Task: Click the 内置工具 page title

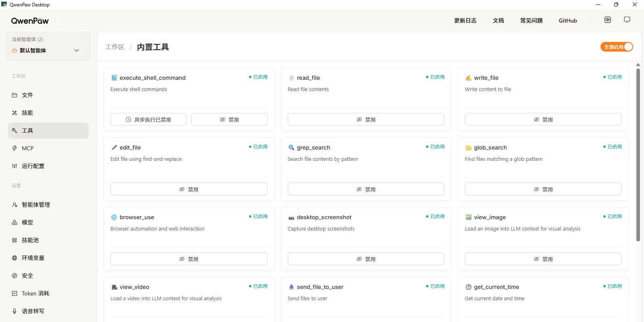Action: 153,47
